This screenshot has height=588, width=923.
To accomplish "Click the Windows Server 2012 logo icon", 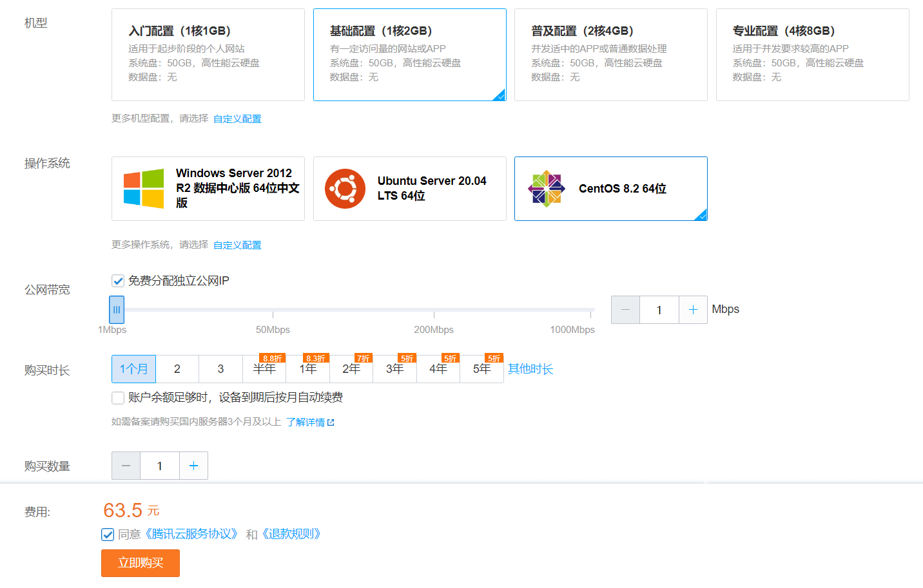I will pos(143,189).
